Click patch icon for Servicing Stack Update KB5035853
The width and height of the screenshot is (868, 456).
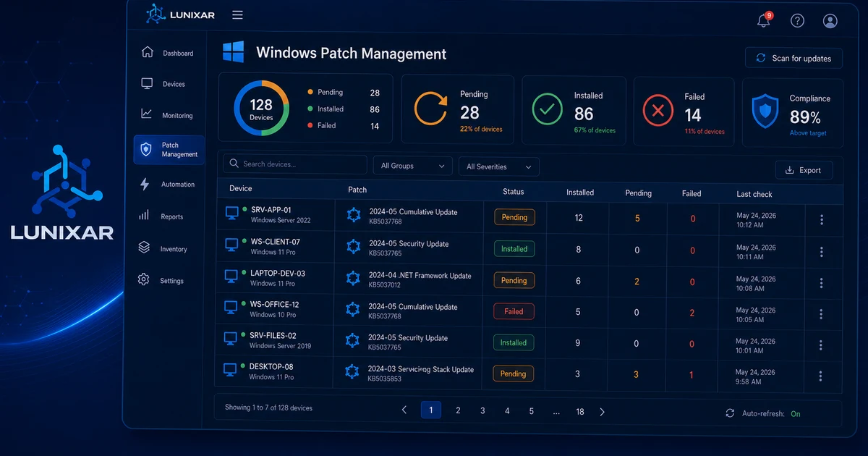coord(352,372)
